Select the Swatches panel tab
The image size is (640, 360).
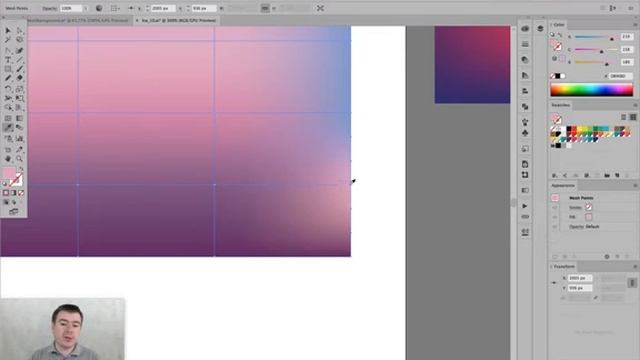click(x=560, y=105)
